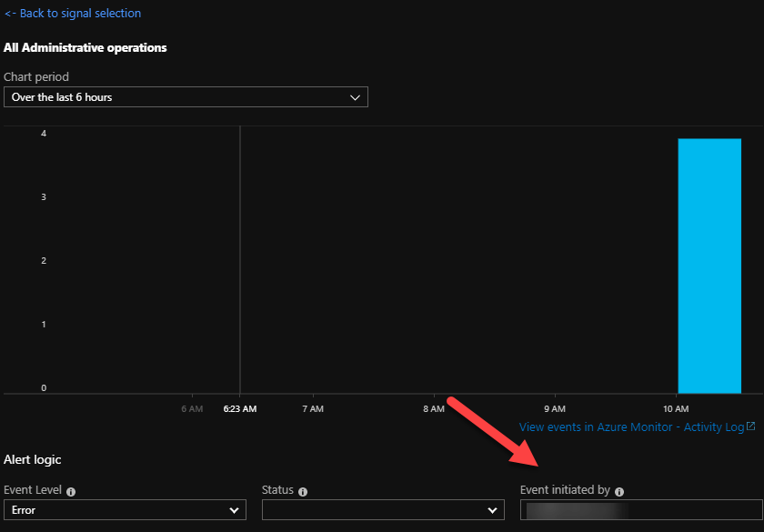This screenshot has height=532, width=764.
Task: Open View events in Azure Monitor link
Action: tap(631, 427)
